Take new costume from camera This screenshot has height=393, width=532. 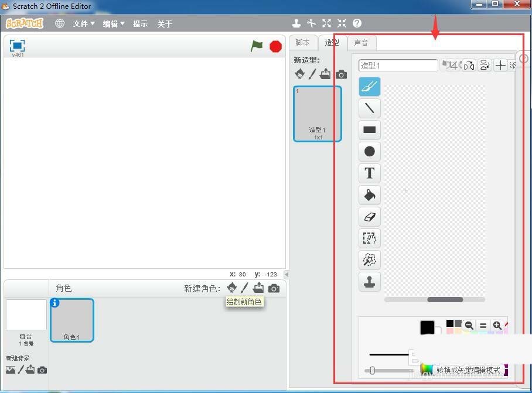pos(342,74)
